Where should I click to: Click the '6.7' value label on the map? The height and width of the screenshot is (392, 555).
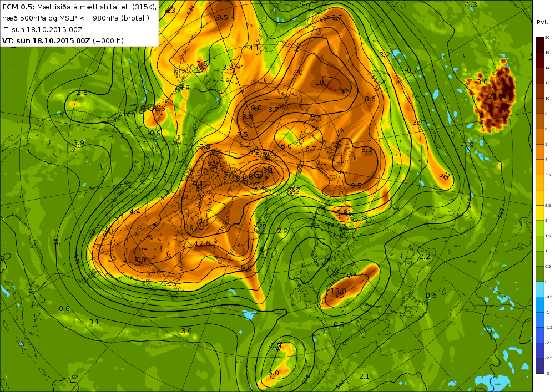click(310, 149)
